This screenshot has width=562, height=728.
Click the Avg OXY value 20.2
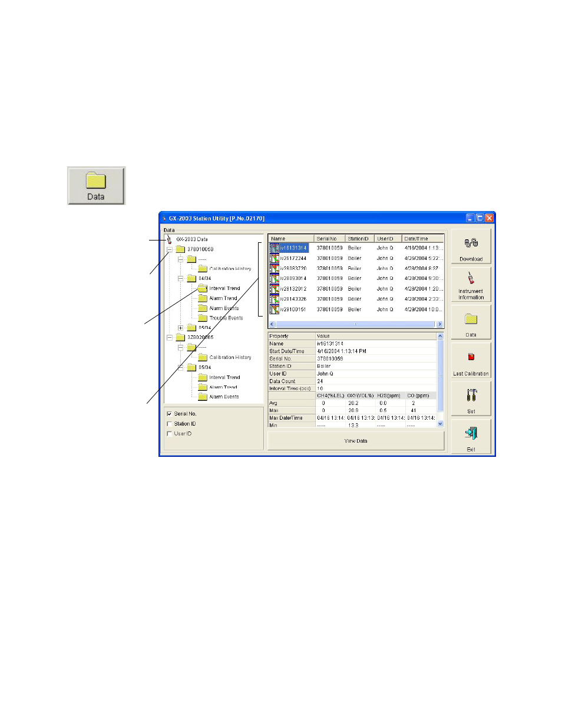point(353,403)
